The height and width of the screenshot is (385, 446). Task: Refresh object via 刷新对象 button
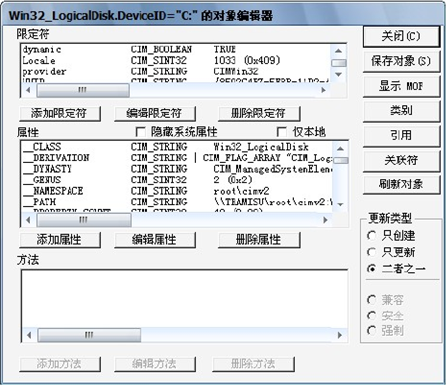(x=401, y=184)
